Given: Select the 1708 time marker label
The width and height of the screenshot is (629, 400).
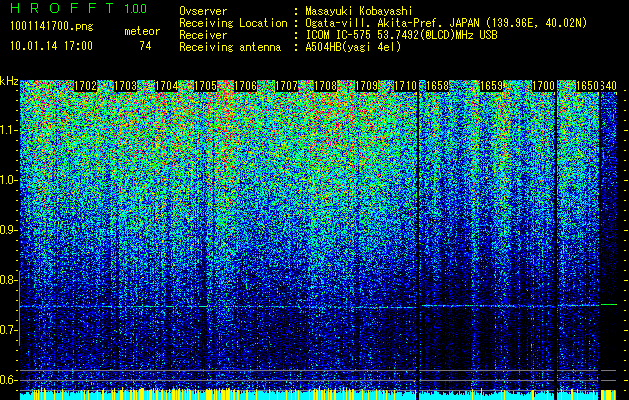Looking at the screenshot, I should [x=325, y=86].
